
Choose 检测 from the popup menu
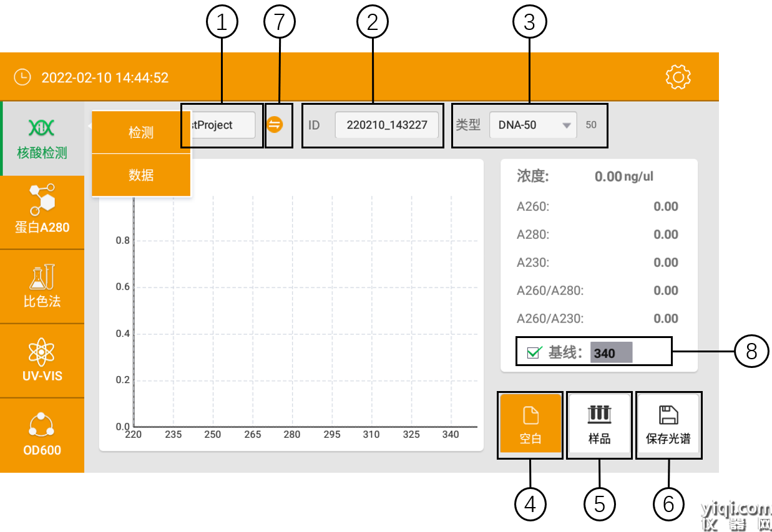click(x=141, y=132)
